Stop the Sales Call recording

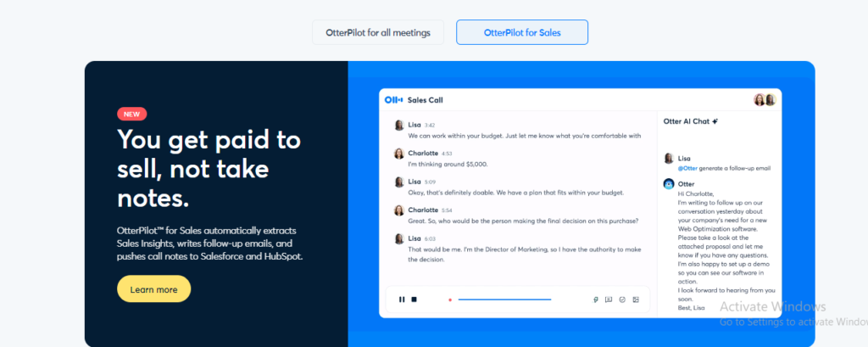tap(414, 299)
